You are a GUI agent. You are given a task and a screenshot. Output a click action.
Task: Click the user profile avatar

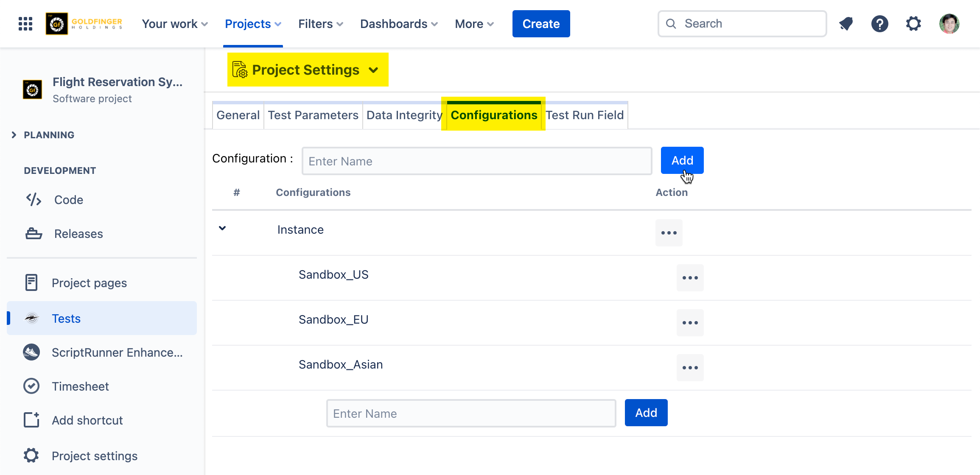(949, 24)
